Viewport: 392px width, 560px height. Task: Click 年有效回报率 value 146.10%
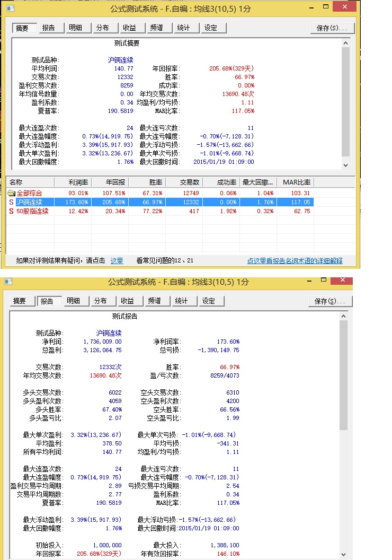coord(228,554)
